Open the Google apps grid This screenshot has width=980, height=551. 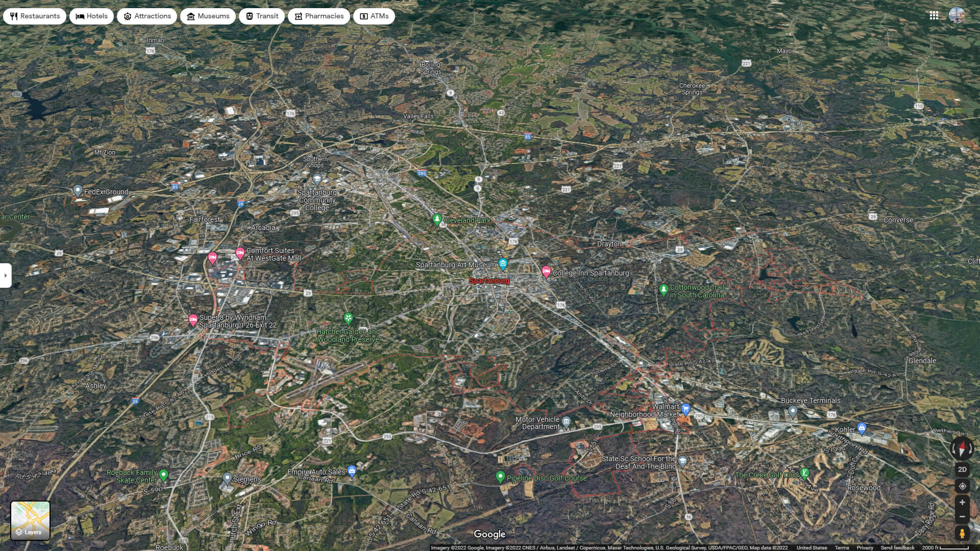(x=935, y=16)
